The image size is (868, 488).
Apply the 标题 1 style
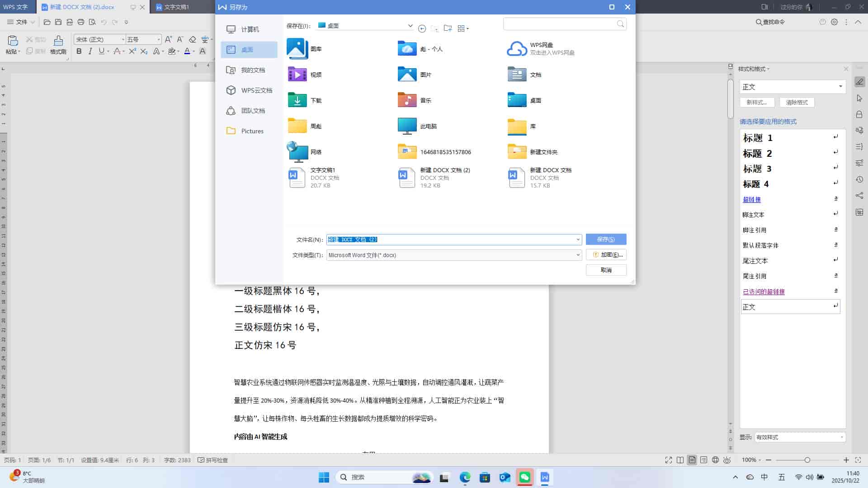click(x=790, y=138)
